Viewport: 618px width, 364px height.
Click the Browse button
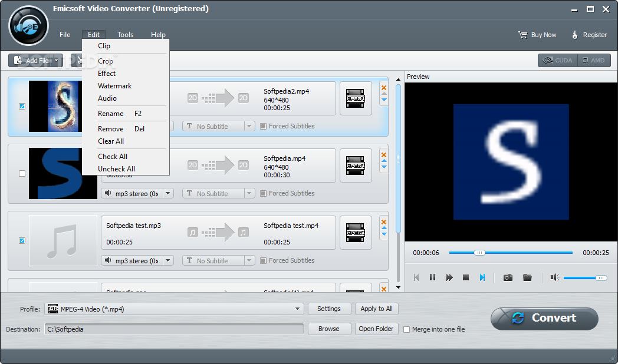point(329,329)
